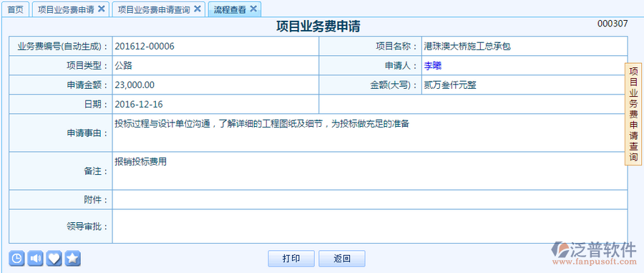Click the 申请事由 description text
Image resolution: width=644 pixels, height=273 pixels.
pos(262,123)
